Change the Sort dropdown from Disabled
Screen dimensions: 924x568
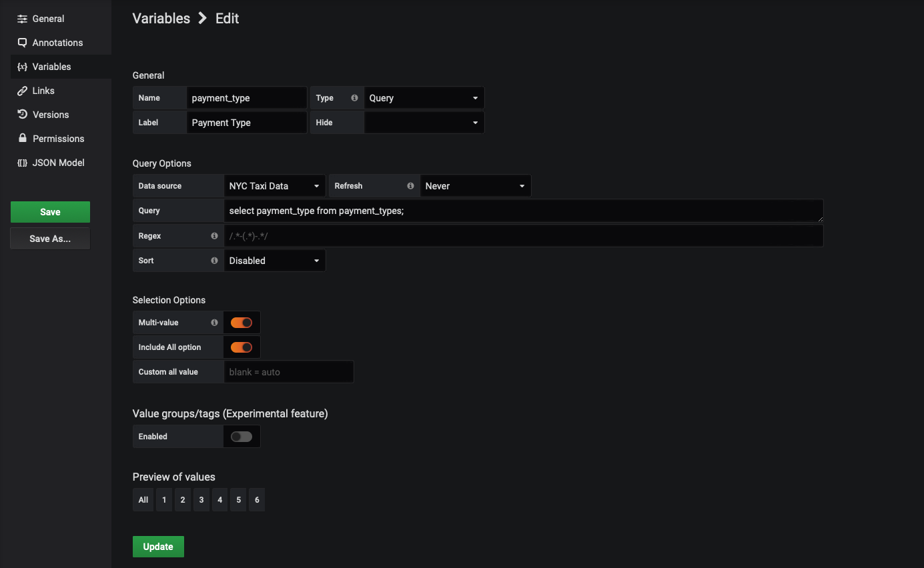274,260
